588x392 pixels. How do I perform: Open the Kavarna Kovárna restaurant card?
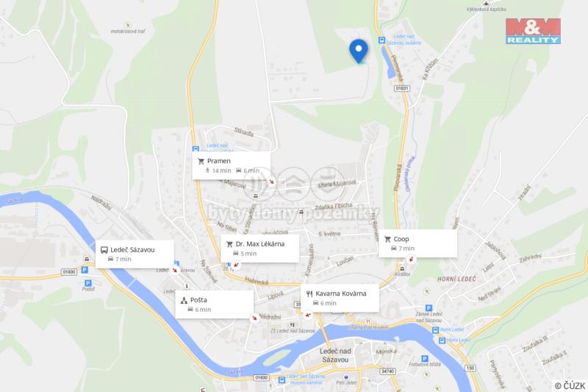point(340,298)
